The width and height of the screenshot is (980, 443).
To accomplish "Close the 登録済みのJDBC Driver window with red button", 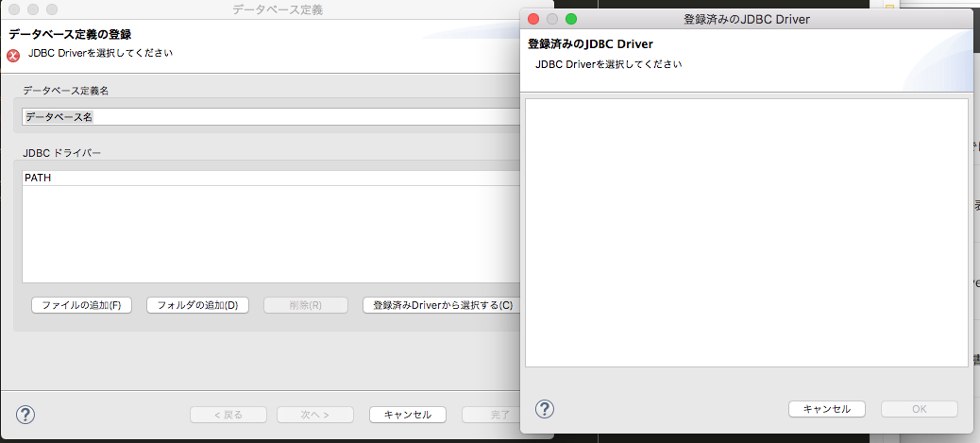I will pyautogui.click(x=533, y=19).
